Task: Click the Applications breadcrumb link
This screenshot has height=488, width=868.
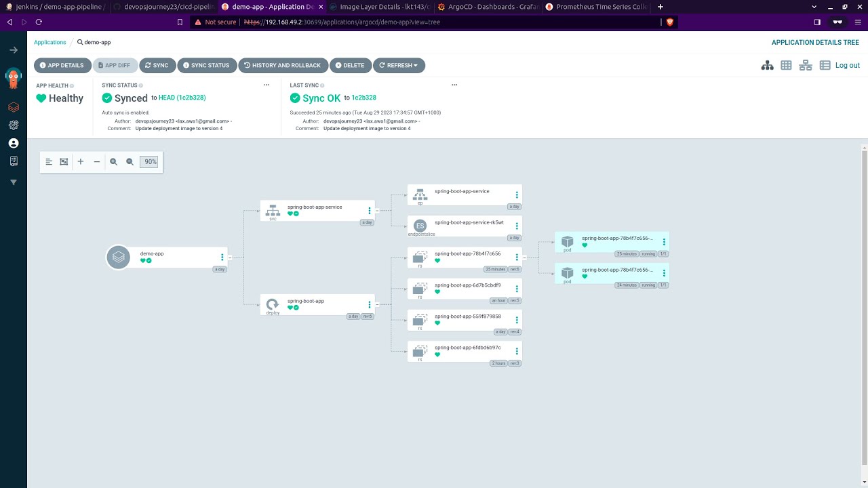Action: [x=50, y=42]
